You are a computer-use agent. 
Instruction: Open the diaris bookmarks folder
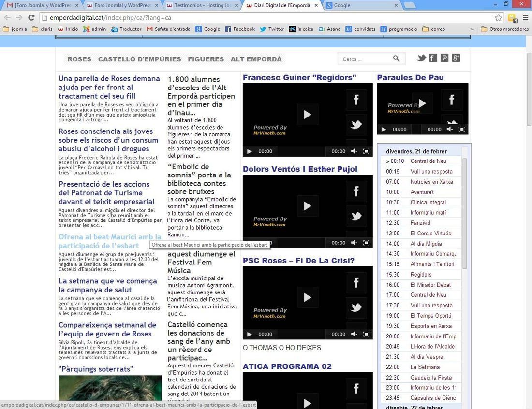tap(43, 29)
